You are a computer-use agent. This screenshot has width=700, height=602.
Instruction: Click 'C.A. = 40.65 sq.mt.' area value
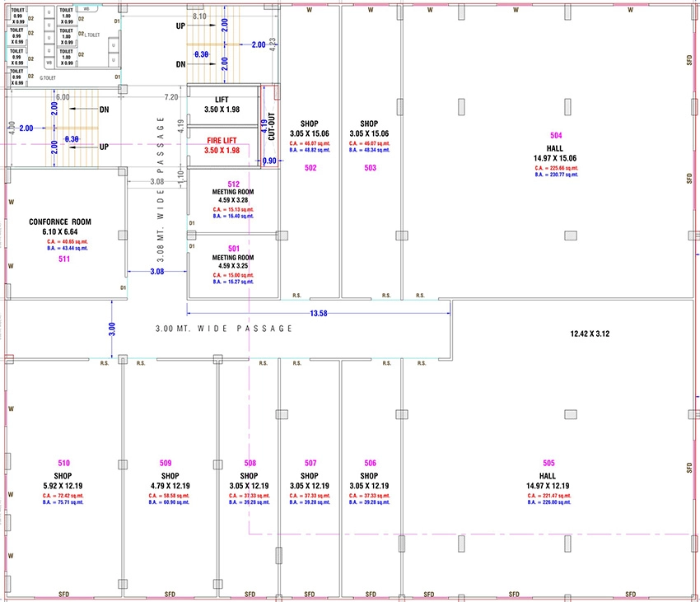pos(68,241)
